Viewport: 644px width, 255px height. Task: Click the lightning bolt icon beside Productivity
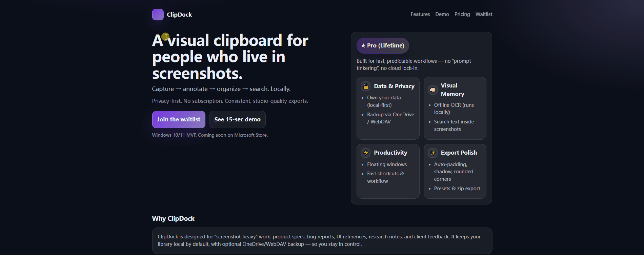(x=366, y=153)
